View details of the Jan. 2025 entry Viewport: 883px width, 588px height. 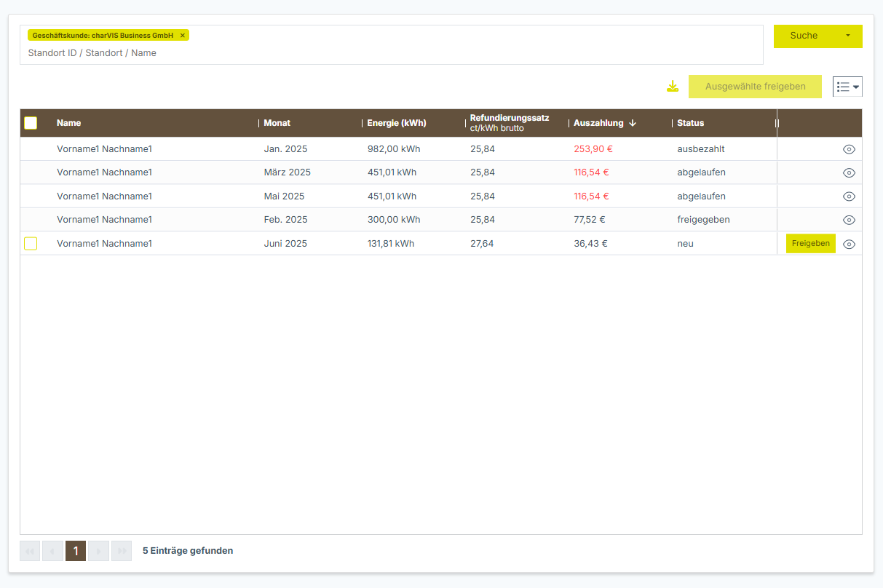pyautogui.click(x=848, y=149)
